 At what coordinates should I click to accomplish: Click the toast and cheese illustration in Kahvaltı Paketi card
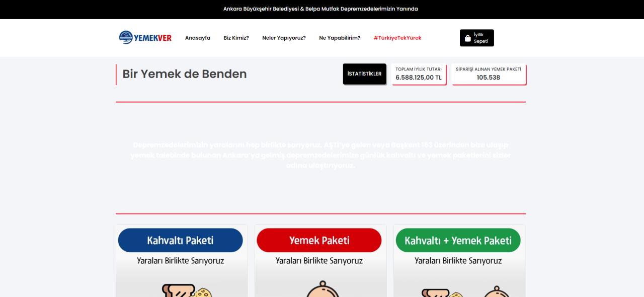[x=186, y=290]
